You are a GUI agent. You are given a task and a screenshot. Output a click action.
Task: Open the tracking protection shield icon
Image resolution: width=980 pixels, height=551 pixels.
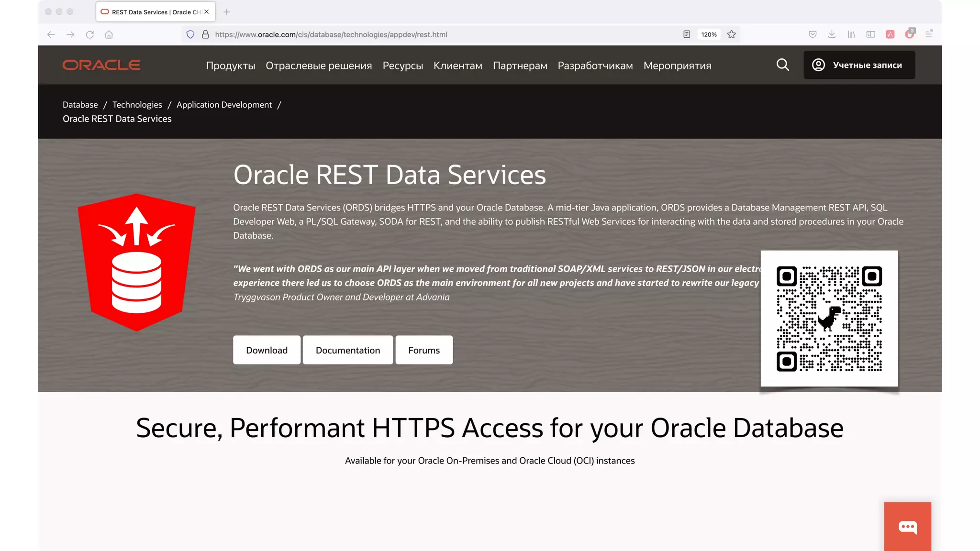tap(190, 34)
